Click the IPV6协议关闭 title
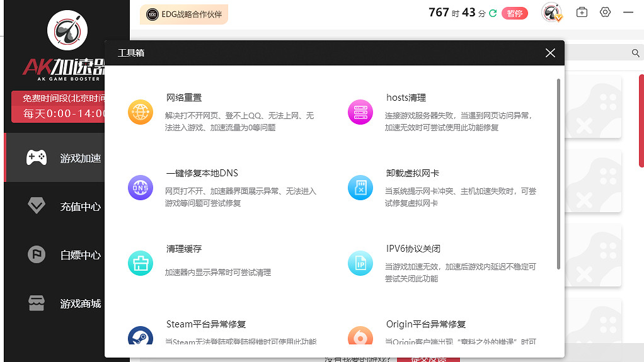644x362 pixels. 413,249
